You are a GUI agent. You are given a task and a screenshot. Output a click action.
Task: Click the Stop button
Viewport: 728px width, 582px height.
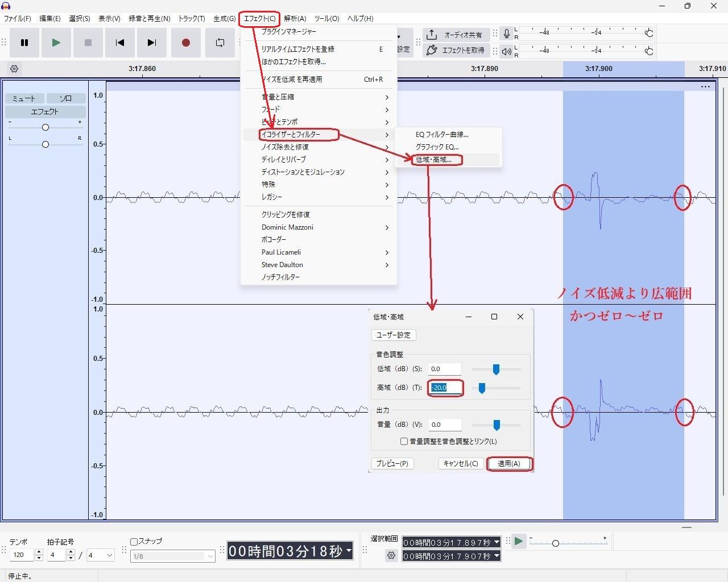88,43
